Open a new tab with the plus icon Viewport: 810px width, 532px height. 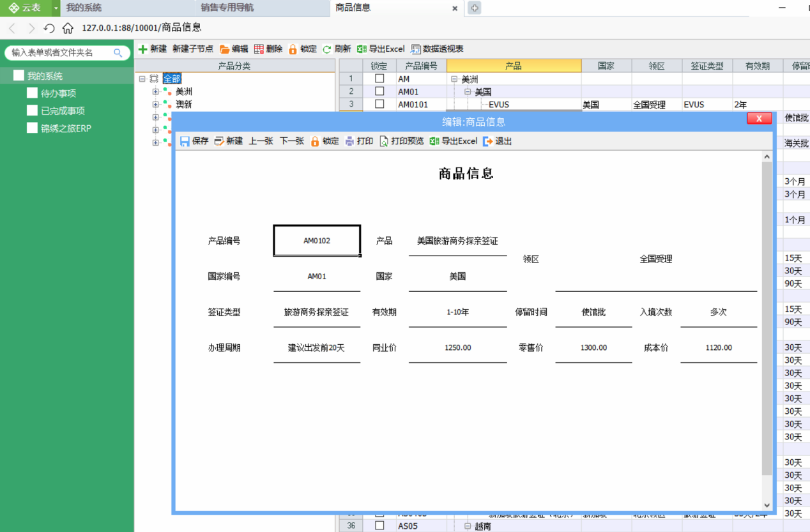click(x=474, y=8)
